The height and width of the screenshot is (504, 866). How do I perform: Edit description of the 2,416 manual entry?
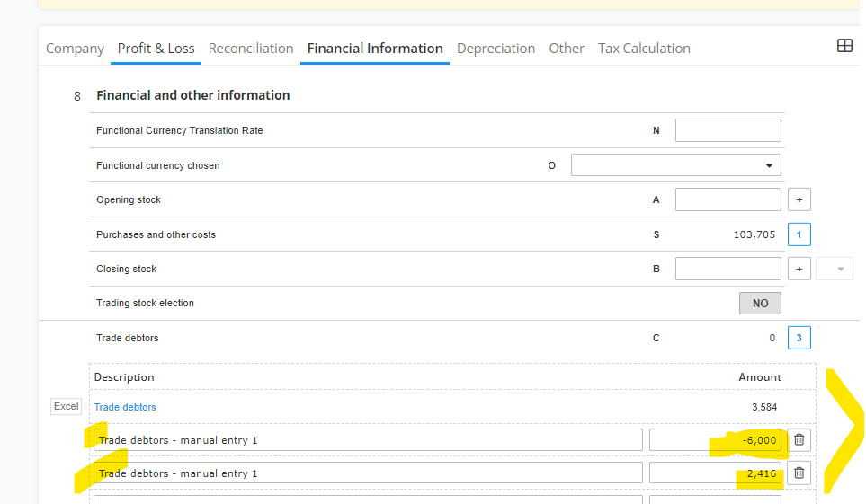368,473
